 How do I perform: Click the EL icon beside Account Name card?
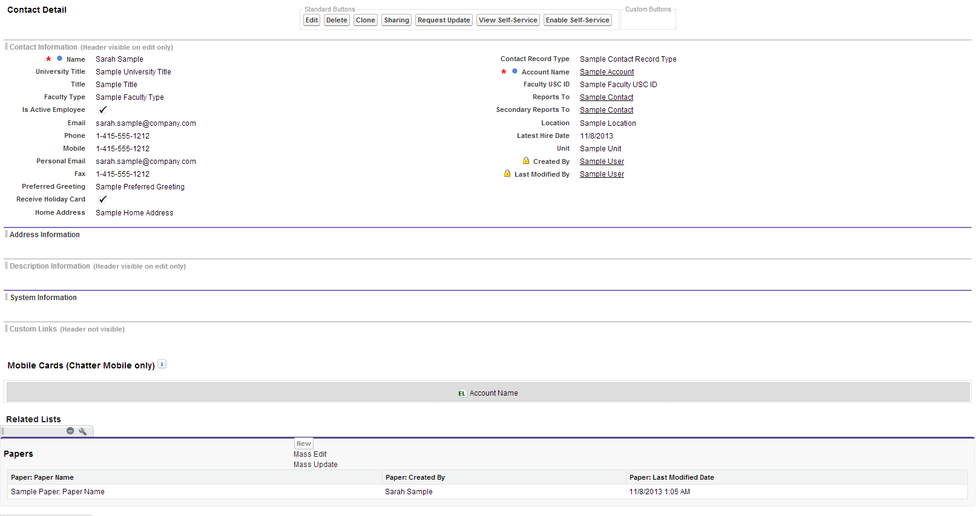point(462,393)
